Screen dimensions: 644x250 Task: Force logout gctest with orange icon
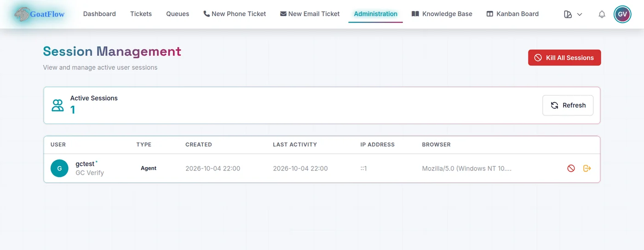coord(587,168)
